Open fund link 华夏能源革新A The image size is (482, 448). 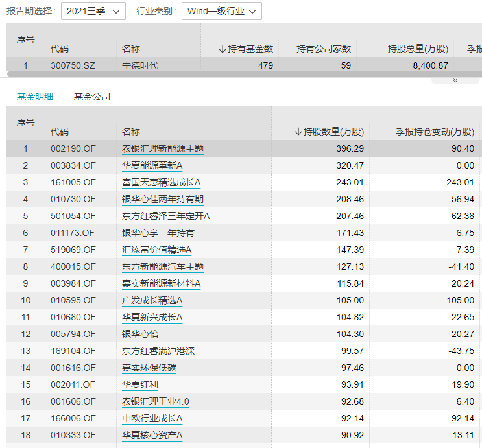point(152,165)
